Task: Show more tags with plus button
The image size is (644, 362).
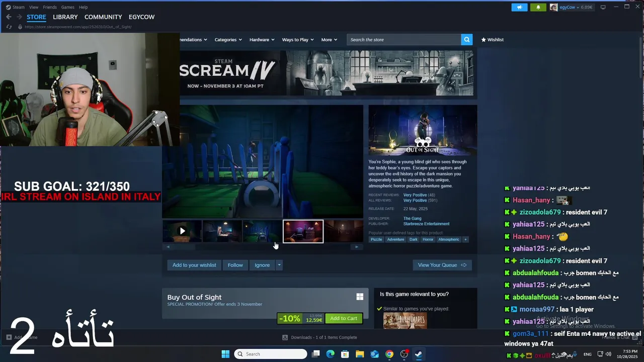Action: [x=465, y=239]
